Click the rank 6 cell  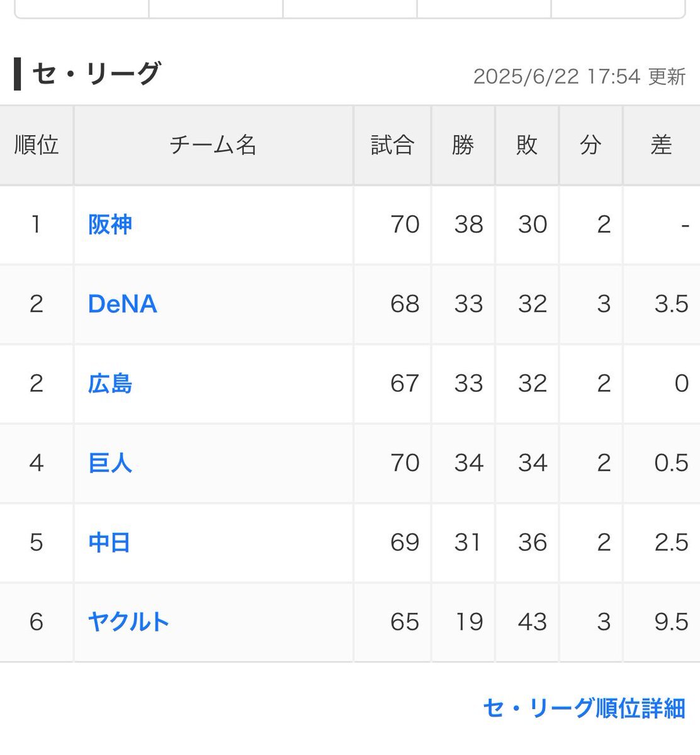pos(37,622)
